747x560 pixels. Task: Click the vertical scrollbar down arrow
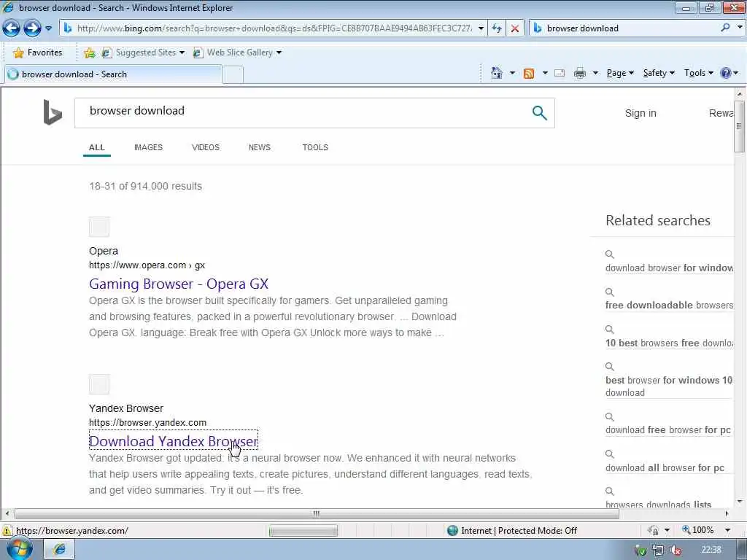(x=740, y=502)
